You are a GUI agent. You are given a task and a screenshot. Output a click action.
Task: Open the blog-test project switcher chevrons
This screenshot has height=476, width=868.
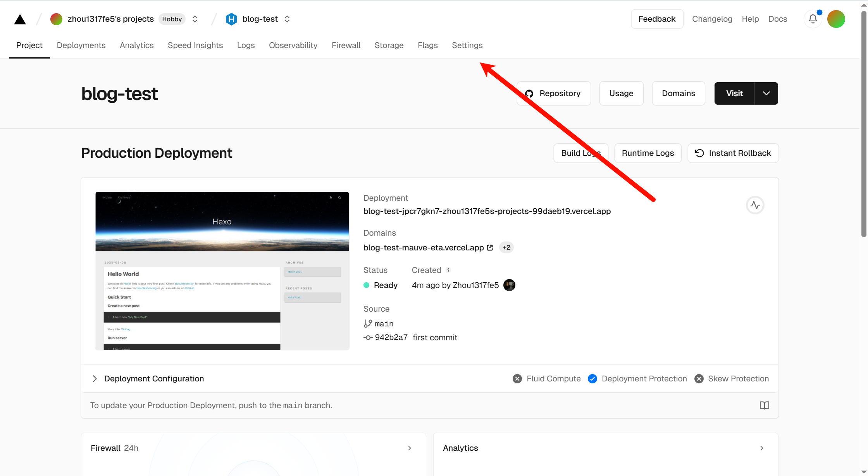pos(287,19)
